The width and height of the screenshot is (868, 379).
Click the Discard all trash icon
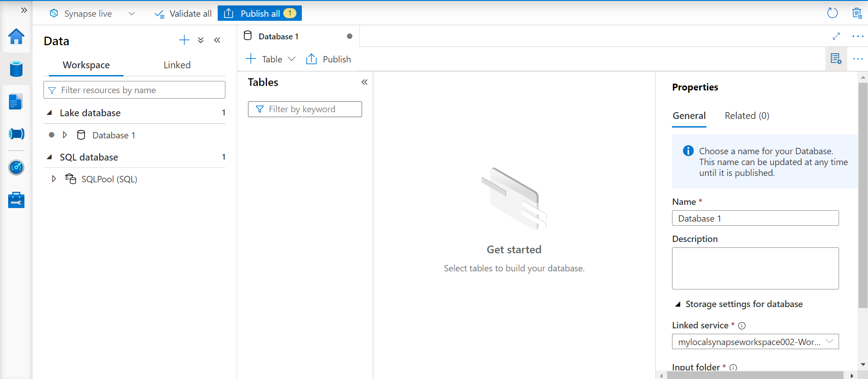pyautogui.click(x=857, y=13)
